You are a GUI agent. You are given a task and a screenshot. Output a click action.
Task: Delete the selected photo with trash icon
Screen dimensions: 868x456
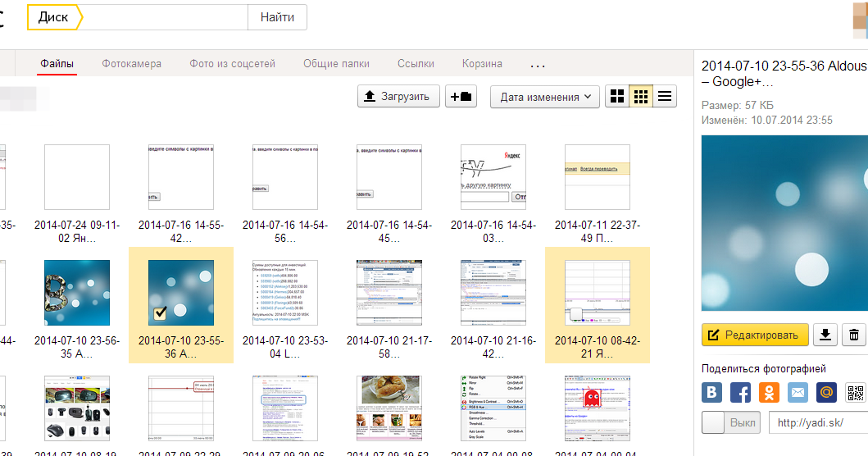point(854,335)
